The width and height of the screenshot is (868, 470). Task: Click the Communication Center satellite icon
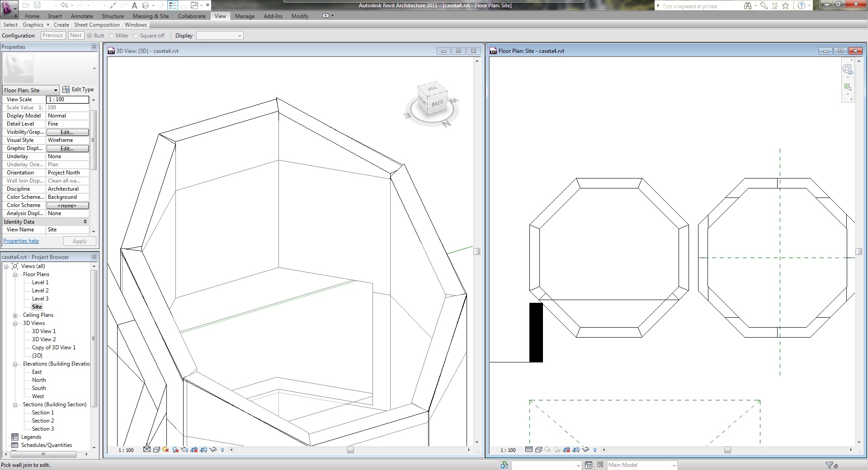coord(775,5)
